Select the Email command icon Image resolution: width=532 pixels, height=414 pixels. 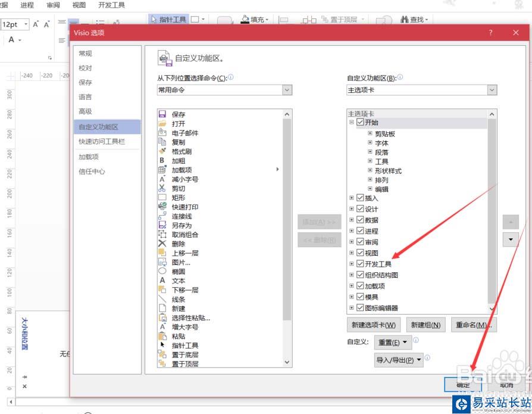[x=162, y=132]
